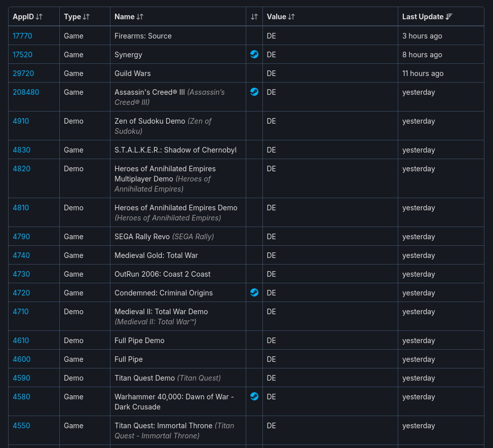493x448 pixels.
Task: Click Steam icon for Condemned: Criminal Origins
Action: tap(254, 292)
